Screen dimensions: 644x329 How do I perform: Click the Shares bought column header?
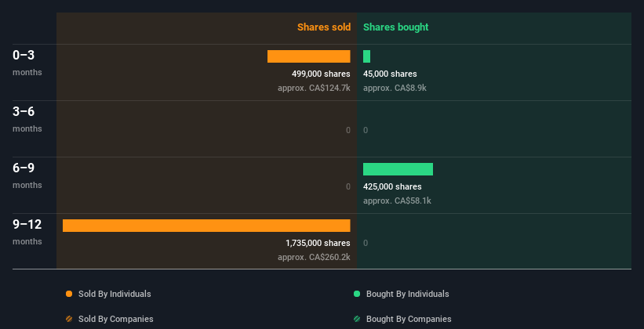coord(395,27)
